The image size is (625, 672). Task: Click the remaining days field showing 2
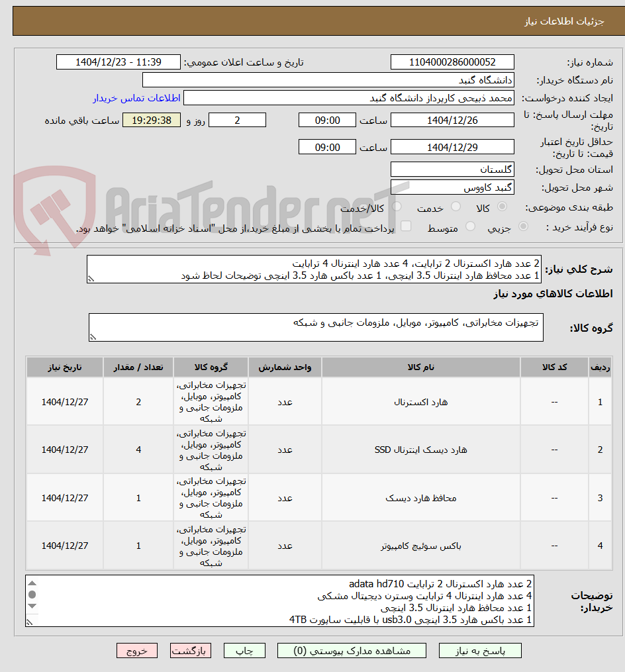[237, 120]
